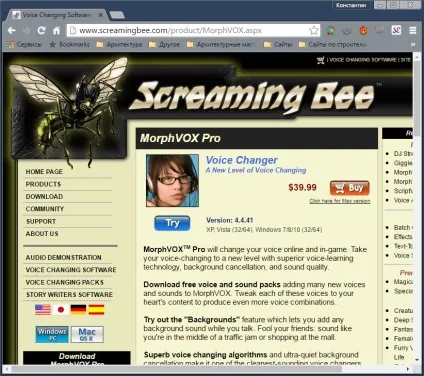Click the Version: 4.4.41 text
The width and height of the screenshot is (424, 376).
point(230,220)
